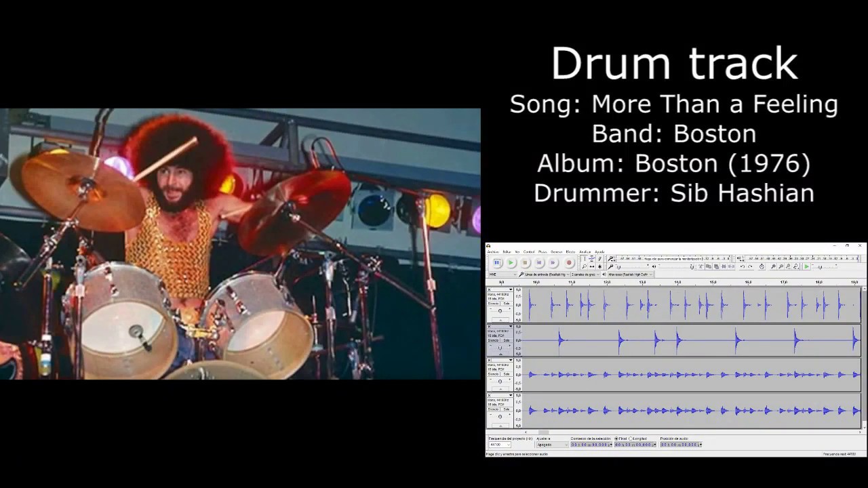Open the Ajustar a snap dropdown
868x488 pixels.
(x=553, y=445)
